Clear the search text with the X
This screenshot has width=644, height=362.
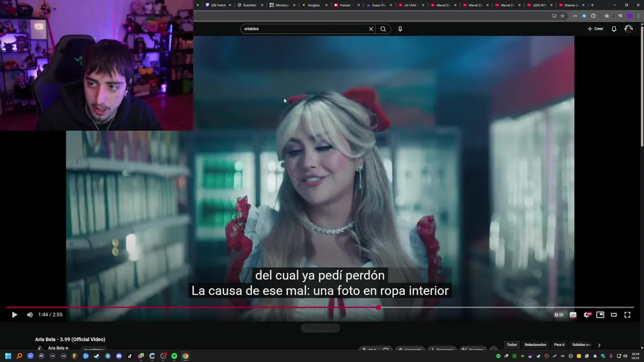[x=371, y=29]
